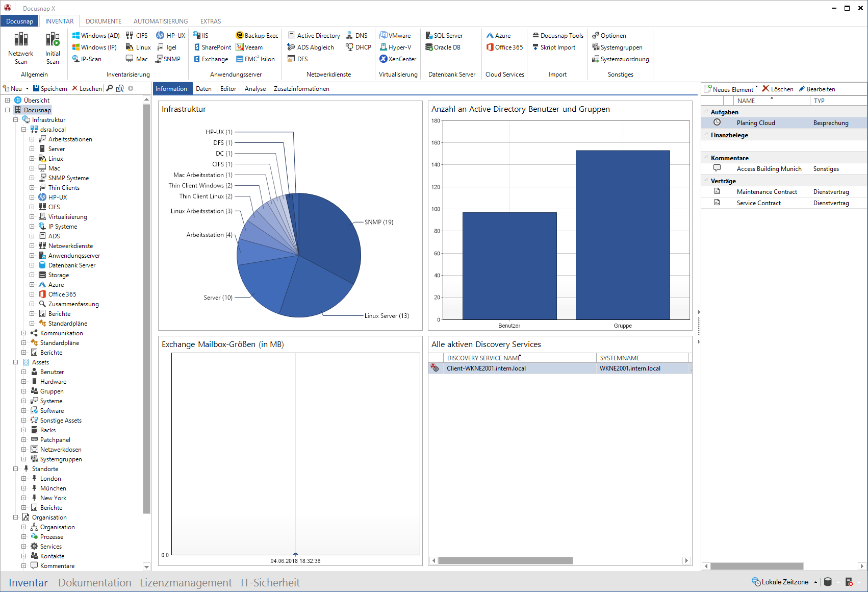Open the Hyper-V inventory
The image size is (868, 592).
(x=396, y=47)
